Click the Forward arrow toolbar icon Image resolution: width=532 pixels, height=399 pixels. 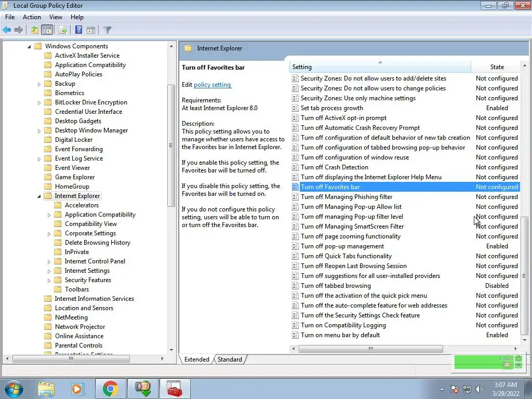coord(19,30)
